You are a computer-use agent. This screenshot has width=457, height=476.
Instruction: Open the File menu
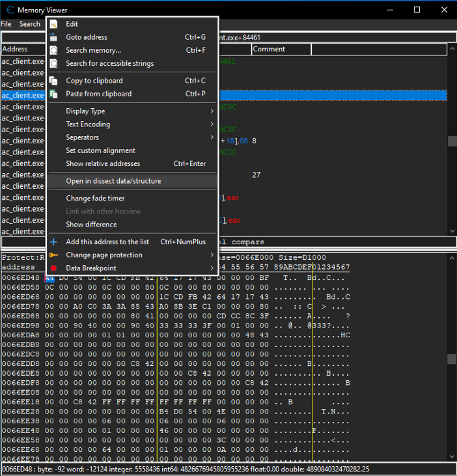click(6, 24)
